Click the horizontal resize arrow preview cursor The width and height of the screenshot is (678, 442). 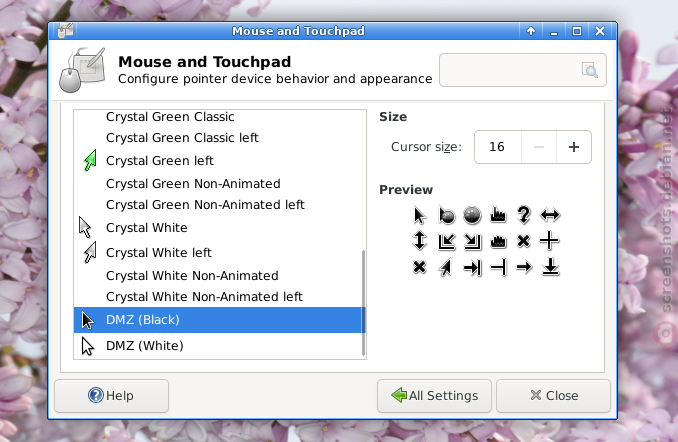point(550,215)
